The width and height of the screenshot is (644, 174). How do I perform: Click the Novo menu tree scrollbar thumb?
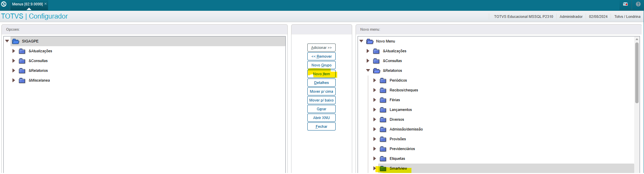coord(637,72)
